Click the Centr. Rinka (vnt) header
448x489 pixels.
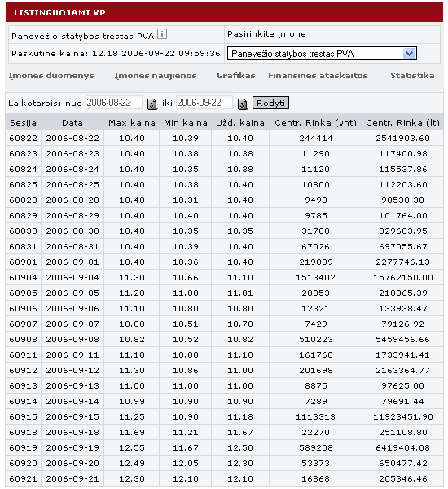click(315, 123)
